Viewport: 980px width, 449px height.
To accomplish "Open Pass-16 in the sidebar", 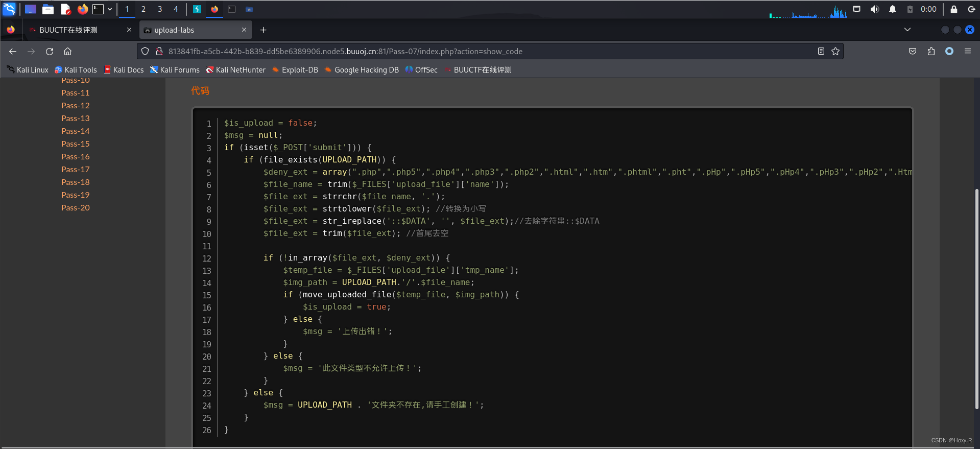I will pos(76,157).
